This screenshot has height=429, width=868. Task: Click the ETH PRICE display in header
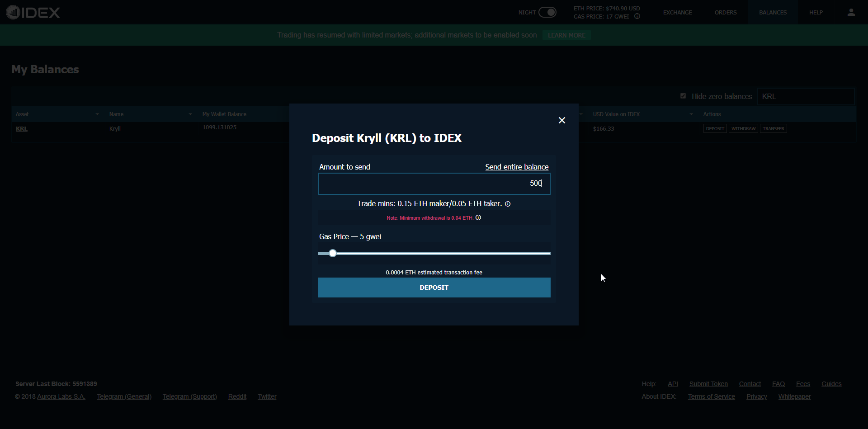coord(607,9)
